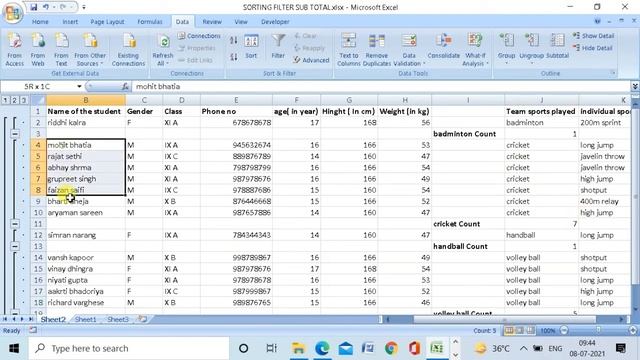
Task: Select cell 'simran narang'
Action: tap(86, 235)
